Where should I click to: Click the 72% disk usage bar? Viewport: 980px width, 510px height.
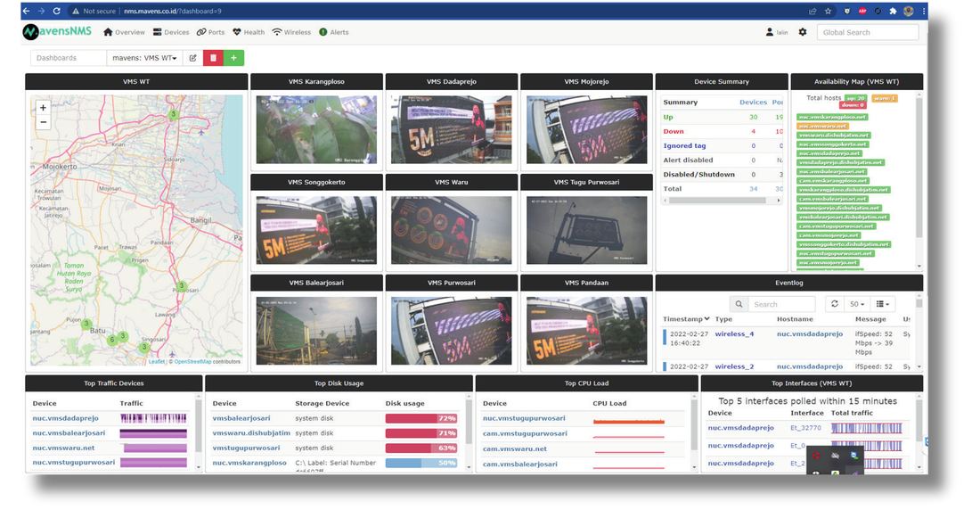[421, 418]
